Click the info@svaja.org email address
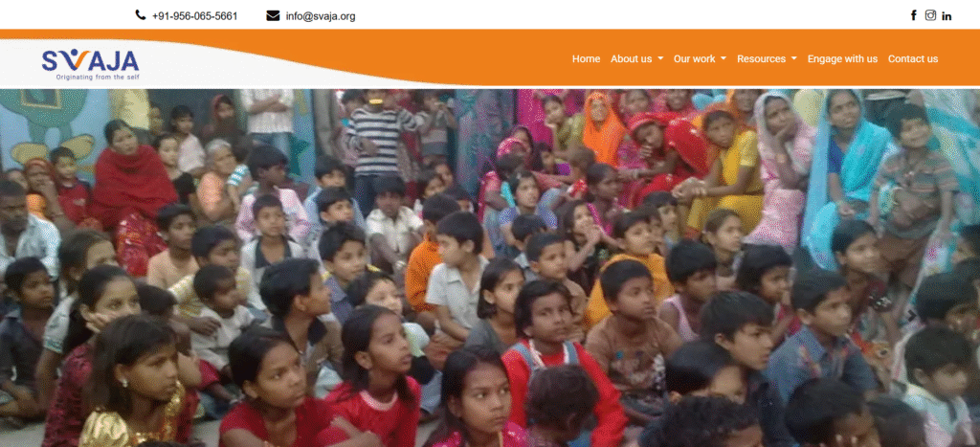The image size is (980, 447). [x=321, y=16]
